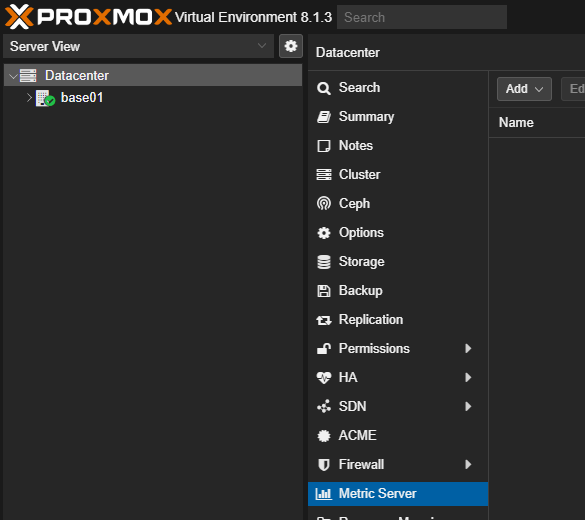Click the Ceph logo icon

click(323, 204)
